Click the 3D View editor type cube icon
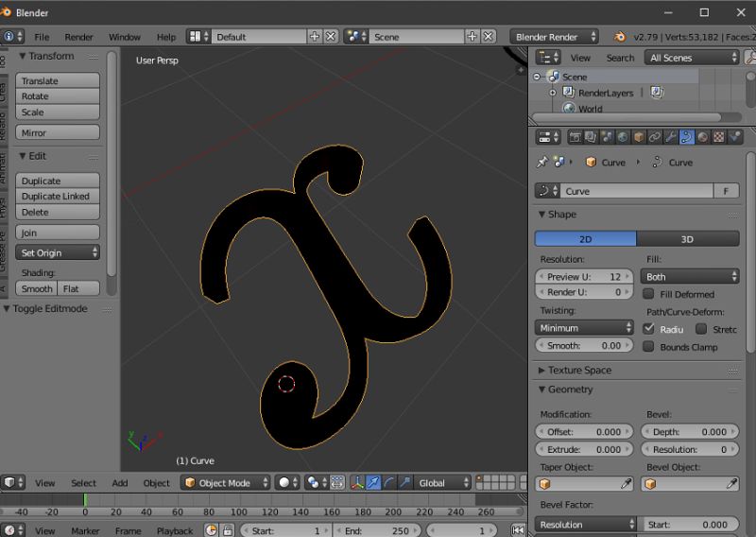Image resolution: width=756 pixels, height=537 pixels. 13,482
